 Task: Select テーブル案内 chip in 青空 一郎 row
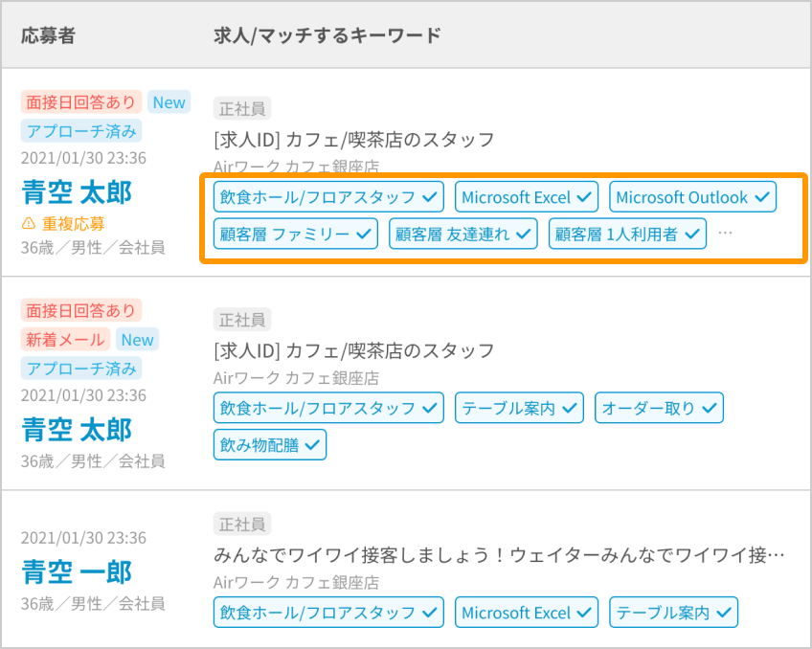click(x=674, y=613)
